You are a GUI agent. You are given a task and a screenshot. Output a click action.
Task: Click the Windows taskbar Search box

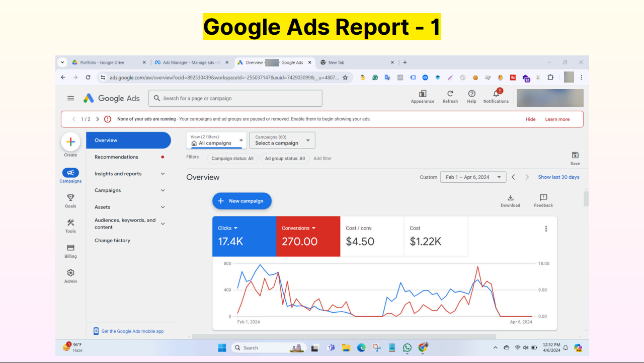269,347
